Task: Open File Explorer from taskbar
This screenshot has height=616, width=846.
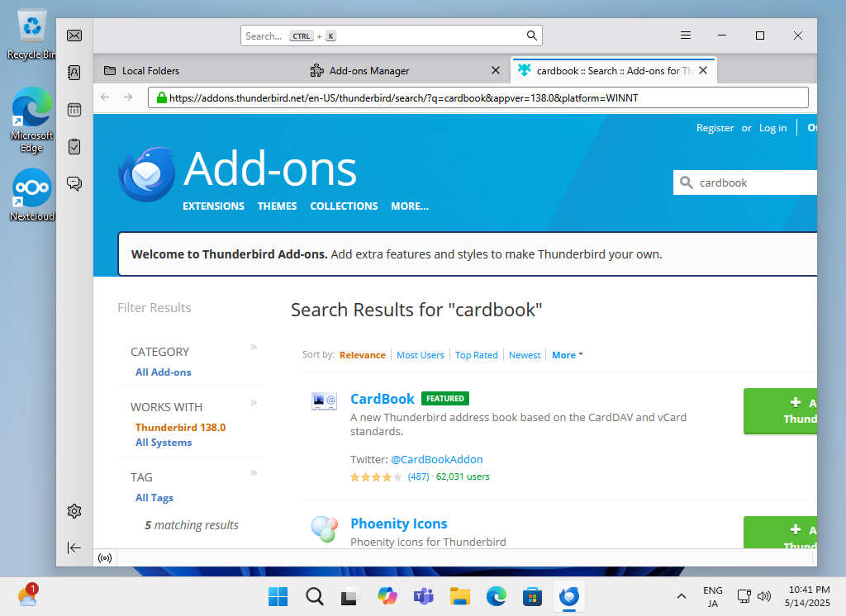Action: point(459,596)
